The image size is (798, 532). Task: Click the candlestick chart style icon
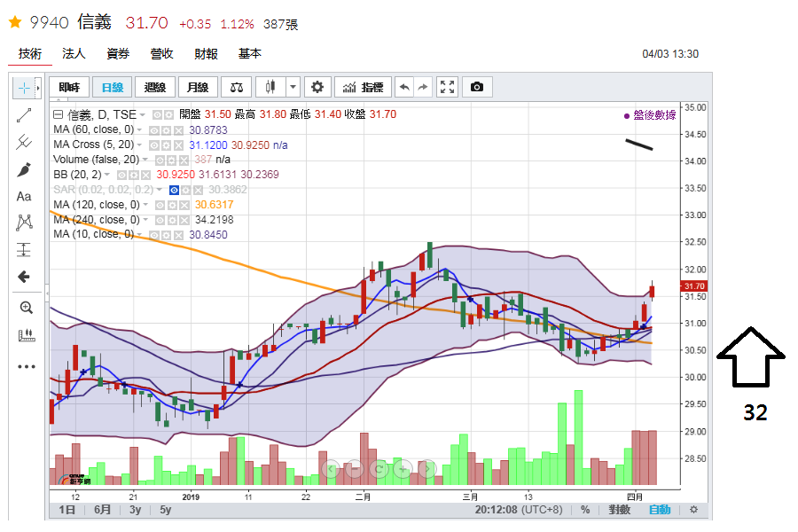[x=270, y=87]
